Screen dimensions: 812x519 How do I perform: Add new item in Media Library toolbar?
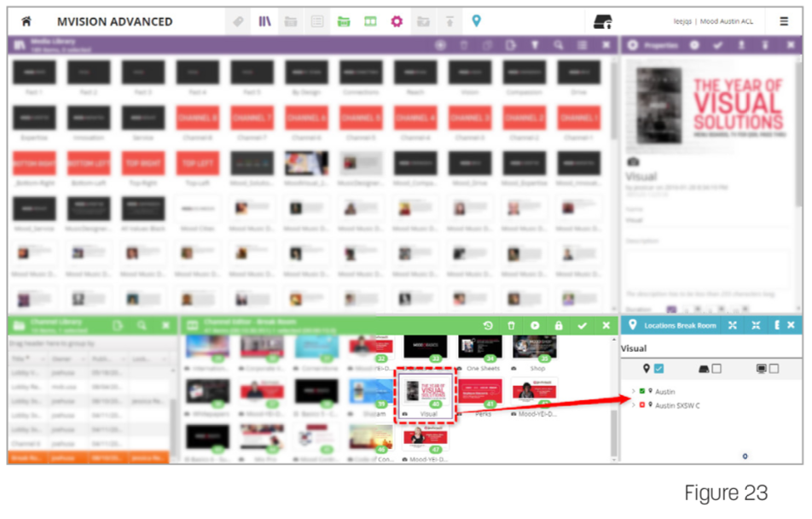[x=440, y=45]
